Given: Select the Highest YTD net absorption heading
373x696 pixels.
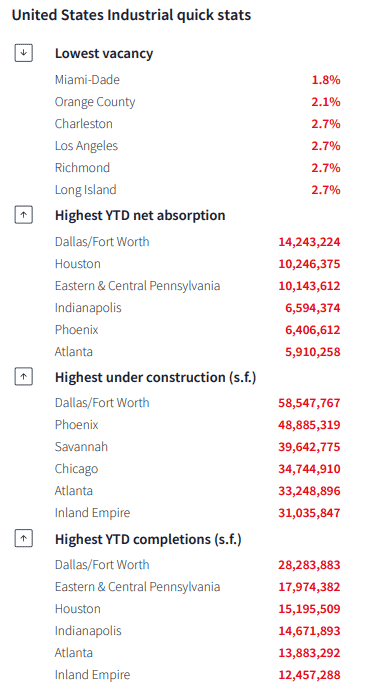Looking at the screenshot, I should point(140,216).
